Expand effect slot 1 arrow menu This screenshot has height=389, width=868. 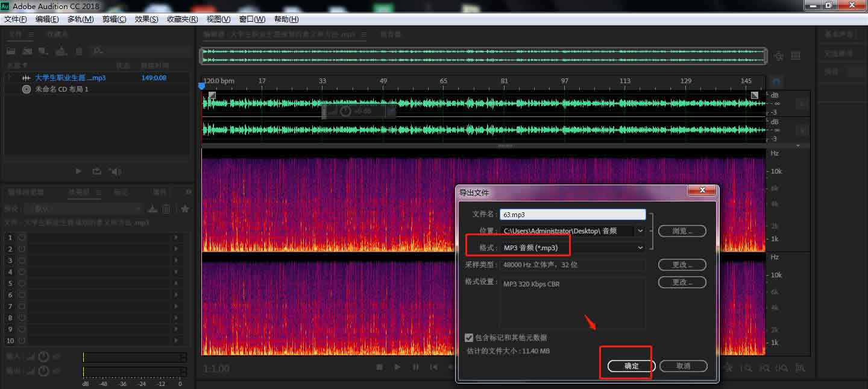point(176,238)
